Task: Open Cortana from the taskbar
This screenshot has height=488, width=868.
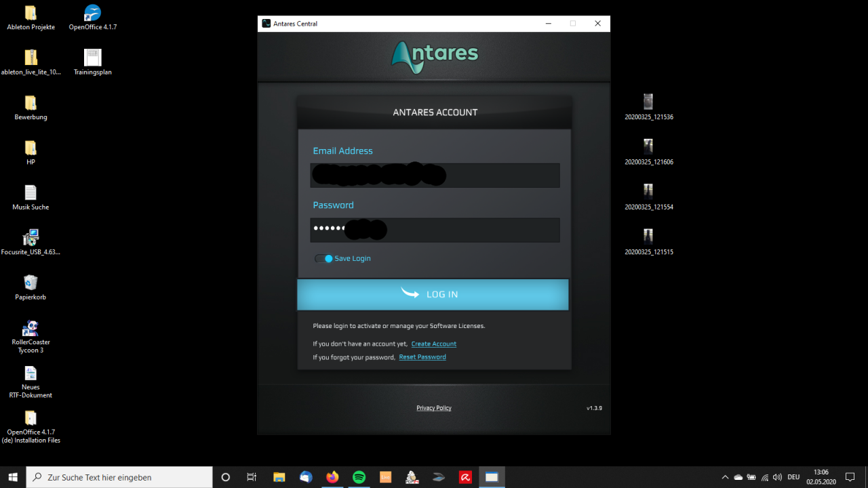Action: [x=226, y=477]
